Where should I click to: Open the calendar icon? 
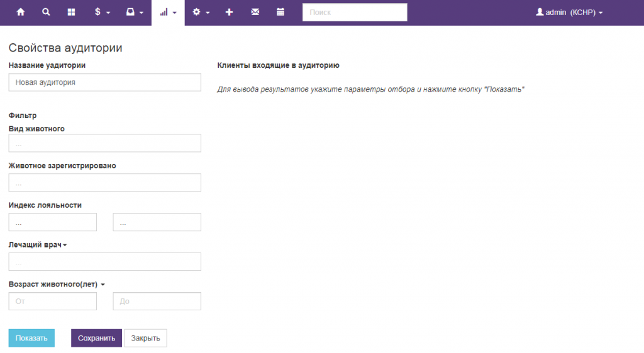(280, 13)
